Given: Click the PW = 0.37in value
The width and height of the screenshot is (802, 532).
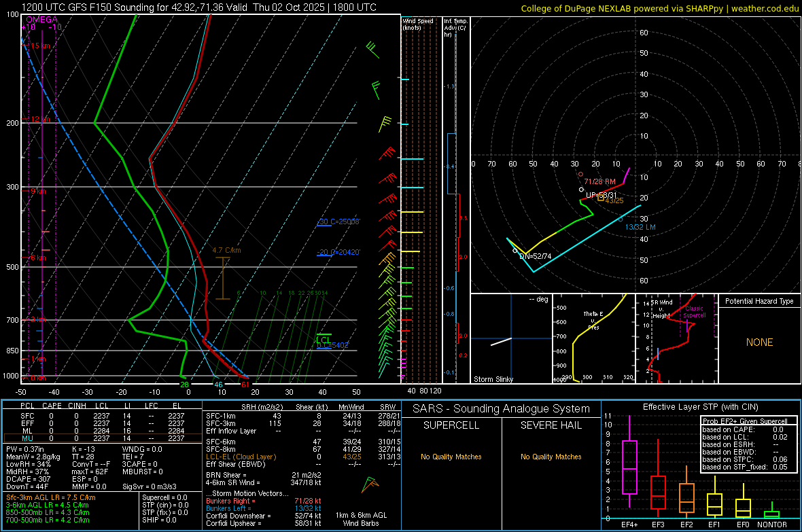Looking at the screenshot, I should [x=25, y=449].
